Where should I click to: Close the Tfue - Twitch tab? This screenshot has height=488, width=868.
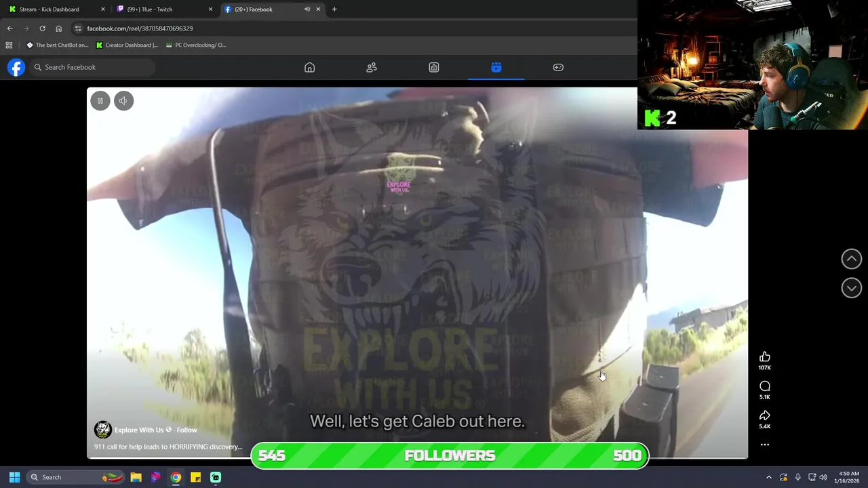tap(210, 9)
